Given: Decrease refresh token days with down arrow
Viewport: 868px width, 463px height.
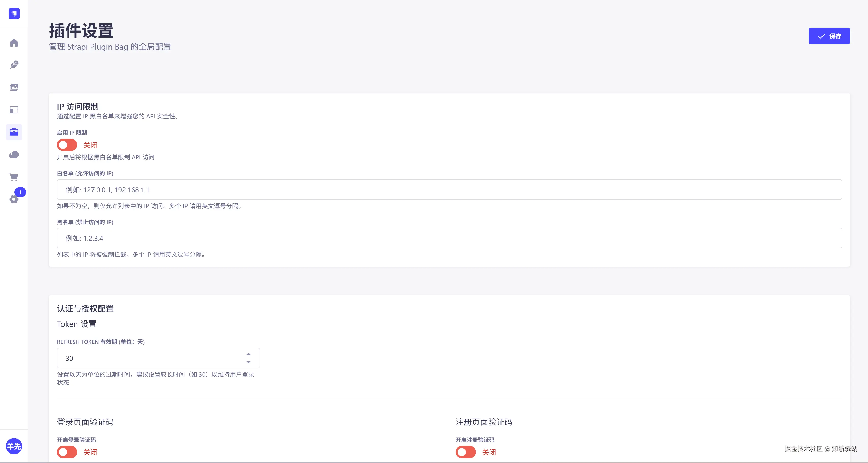Looking at the screenshot, I should tap(248, 362).
